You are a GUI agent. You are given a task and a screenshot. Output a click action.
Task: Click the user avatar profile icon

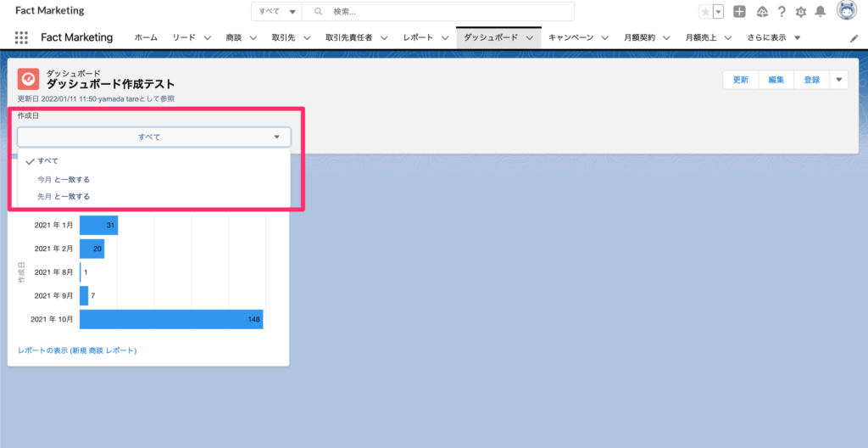[x=846, y=11]
